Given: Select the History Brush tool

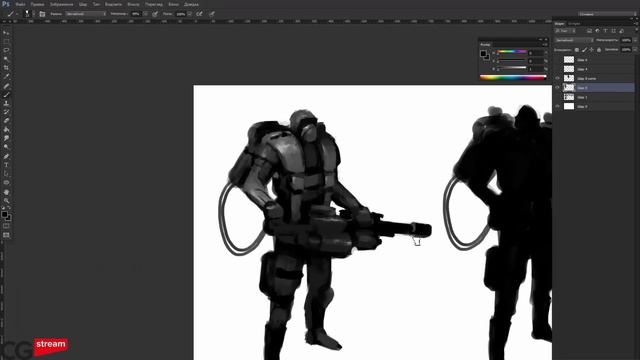Looking at the screenshot, I should coord(6,112).
